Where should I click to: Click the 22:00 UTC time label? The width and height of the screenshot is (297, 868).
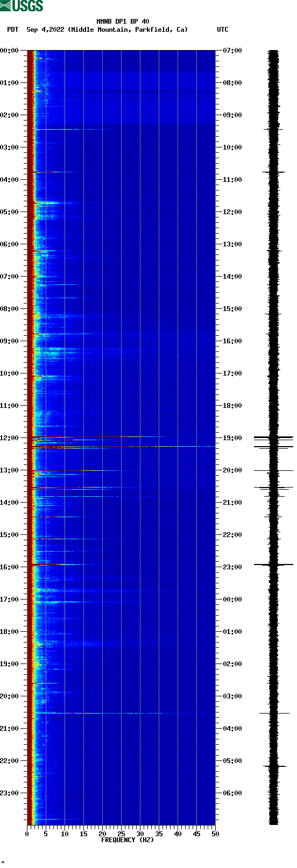point(232,535)
